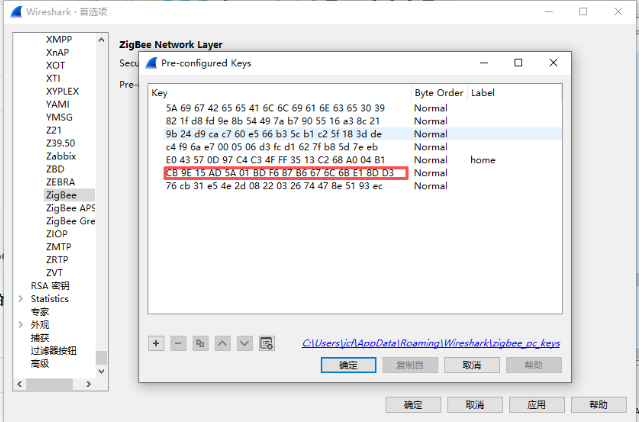Open Statistics preferences item
The image size is (639, 422).
(50, 299)
